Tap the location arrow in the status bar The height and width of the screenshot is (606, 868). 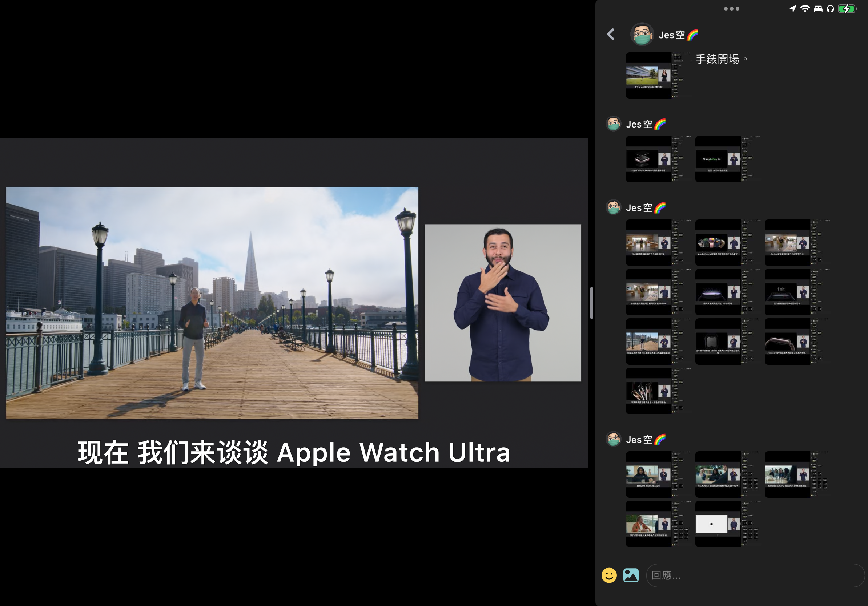point(793,8)
